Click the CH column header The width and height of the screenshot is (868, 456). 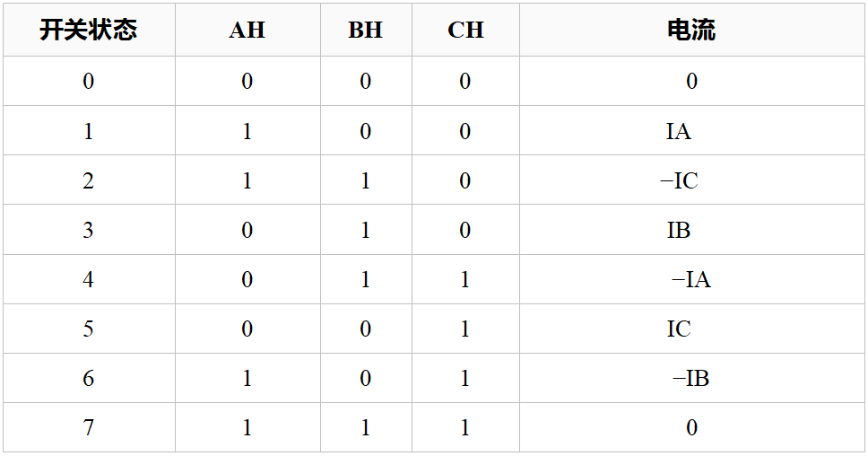pos(465,30)
